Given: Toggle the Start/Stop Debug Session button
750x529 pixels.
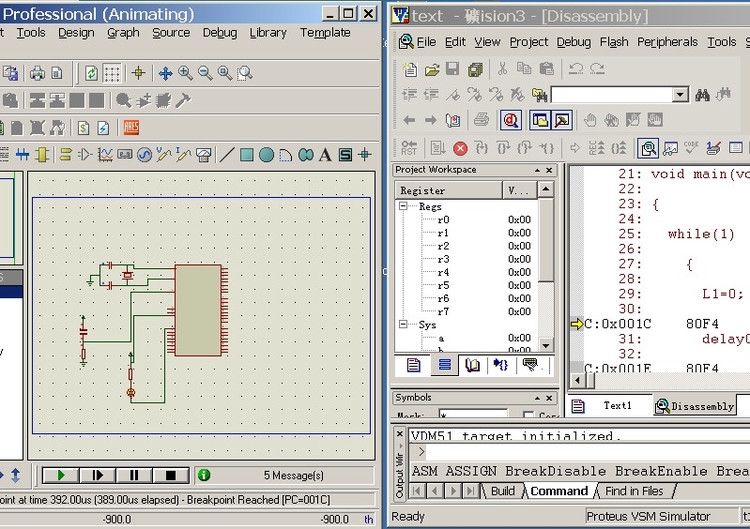Looking at the screenshot, I should click(x=511, y=120).
